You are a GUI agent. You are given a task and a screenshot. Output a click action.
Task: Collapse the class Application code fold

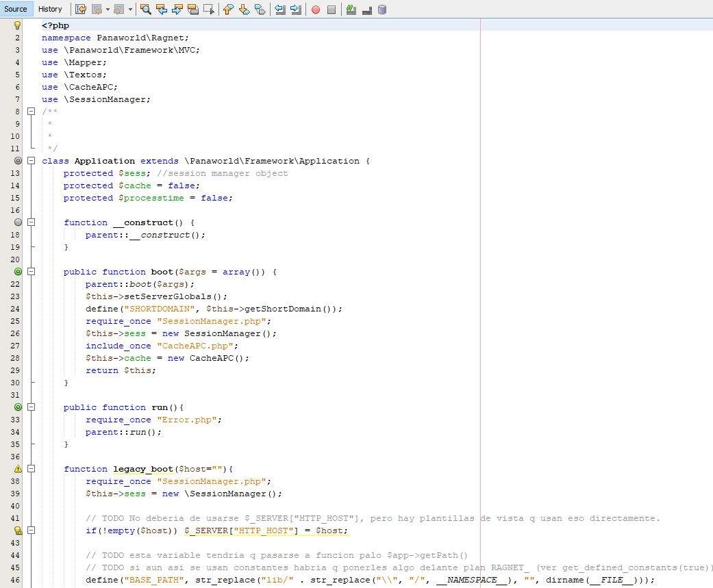coord(31,160)
